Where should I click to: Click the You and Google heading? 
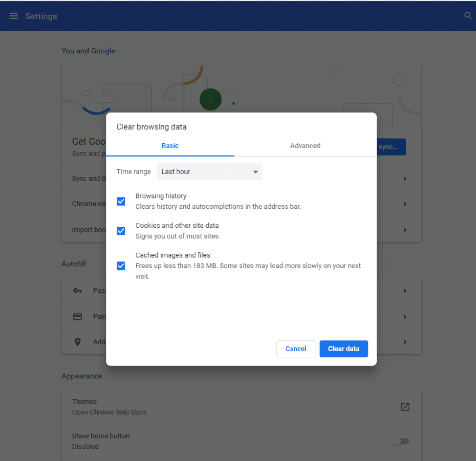click(88, 51)
